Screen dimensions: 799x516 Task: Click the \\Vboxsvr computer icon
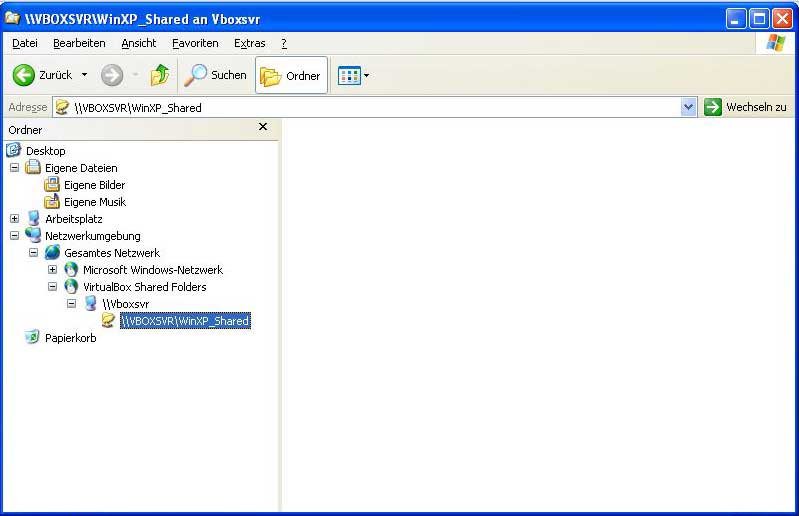(x=91, y=304)
